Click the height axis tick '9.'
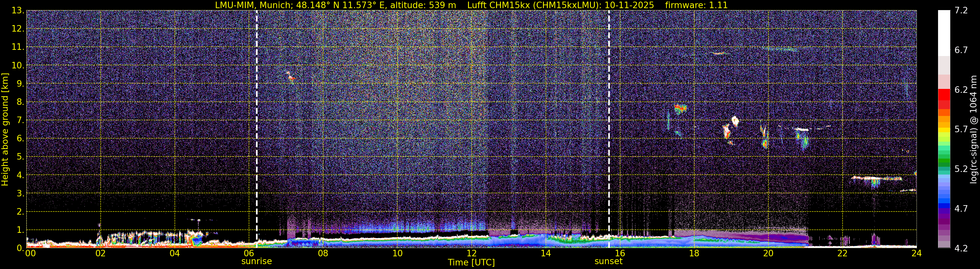 (x=20, y=84)
